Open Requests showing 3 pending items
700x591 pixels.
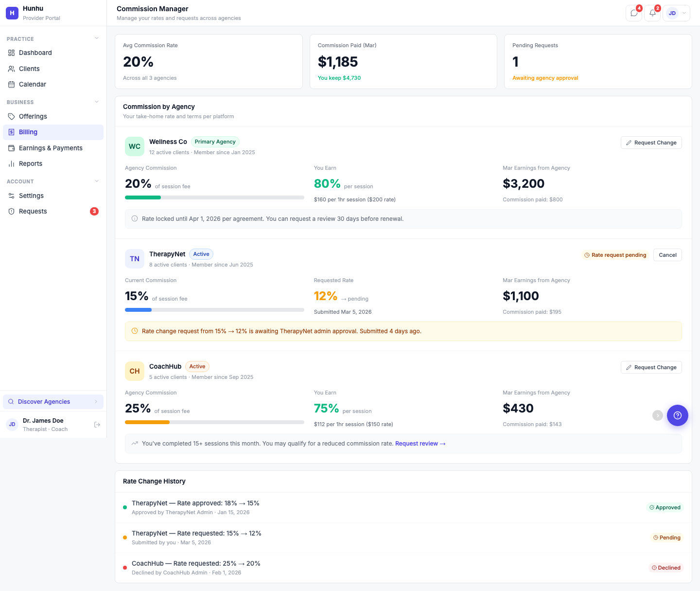coord(33,211)
